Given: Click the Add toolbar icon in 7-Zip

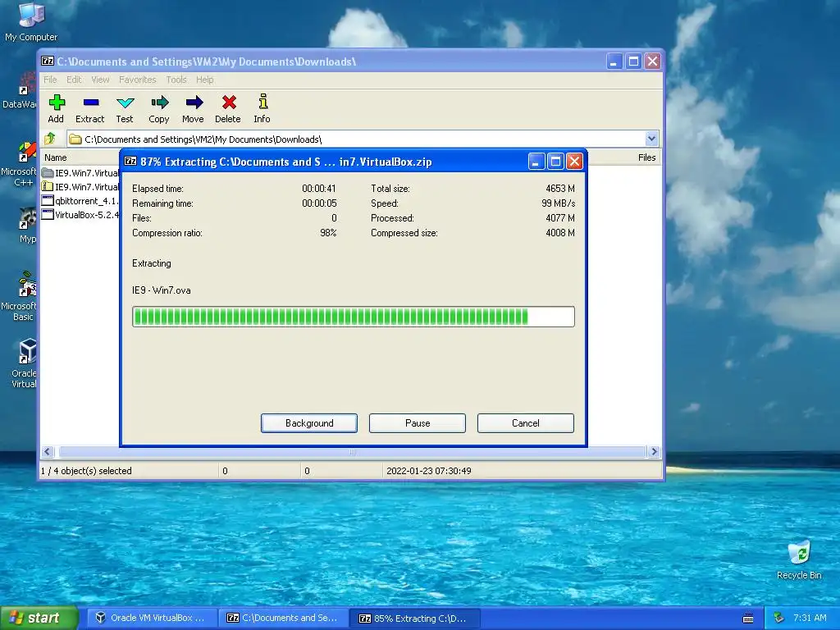Looking at the screenshot, I should tap(57, 109).
